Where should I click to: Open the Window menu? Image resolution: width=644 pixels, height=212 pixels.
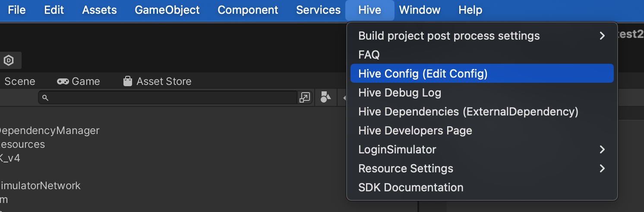coord(420,10)
